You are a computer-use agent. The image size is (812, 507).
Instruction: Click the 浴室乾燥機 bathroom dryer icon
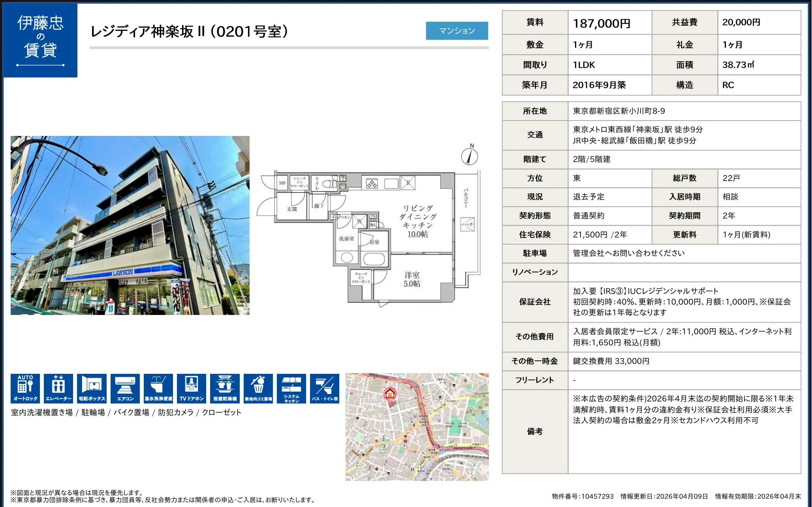point(225,388)
